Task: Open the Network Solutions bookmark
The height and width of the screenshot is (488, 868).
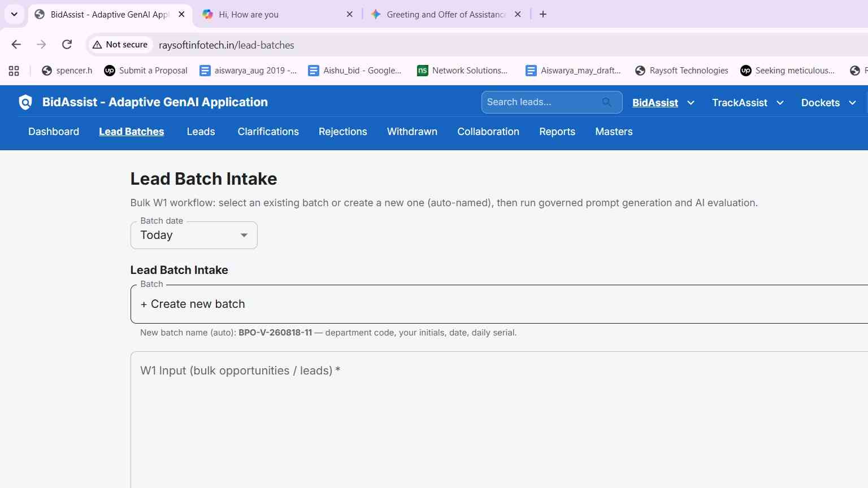Action: (x=462, y=71)
